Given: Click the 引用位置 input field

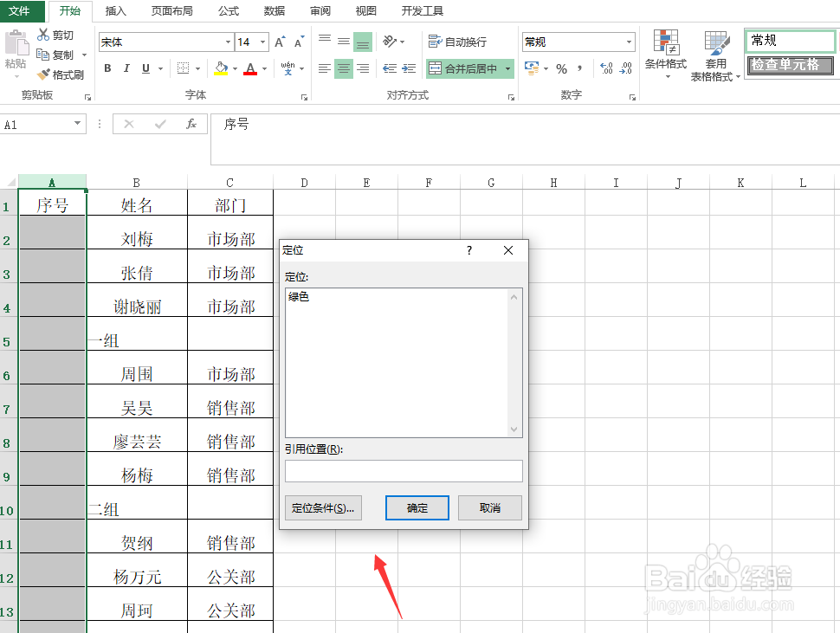Looking at the screenshot, I should click(x=404, y=471).
